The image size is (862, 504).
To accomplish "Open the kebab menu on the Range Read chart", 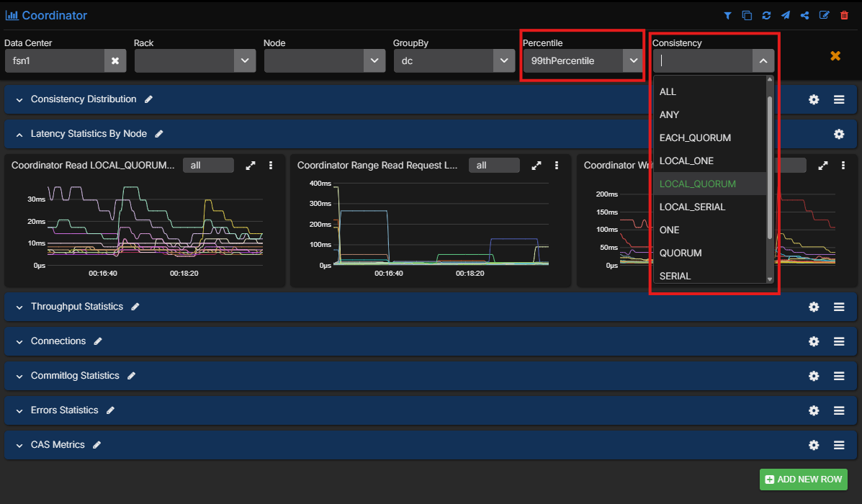I will tap(557, 165).
